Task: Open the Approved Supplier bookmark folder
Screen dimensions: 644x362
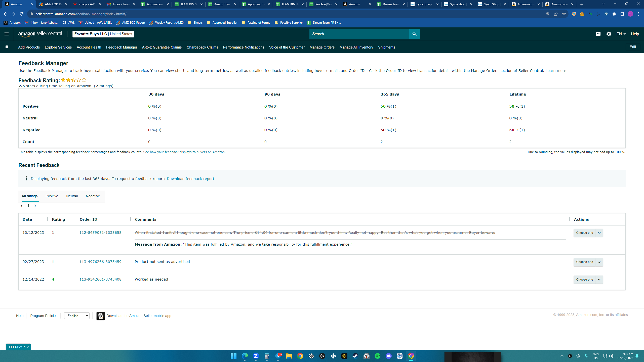Action: click(222, 23)
